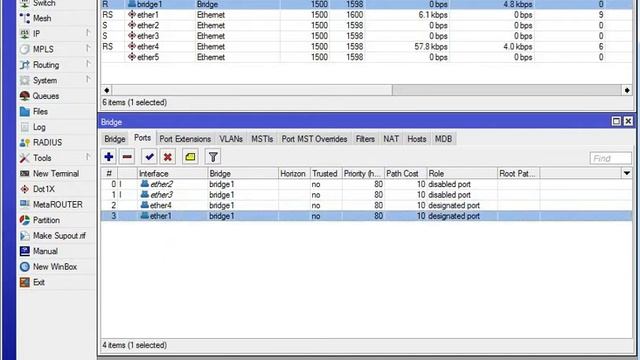Image resolution: width=640 pixels, height=360 pixels.
Task: Select ether1 row in bridge ports
Action: click(366, 216)
